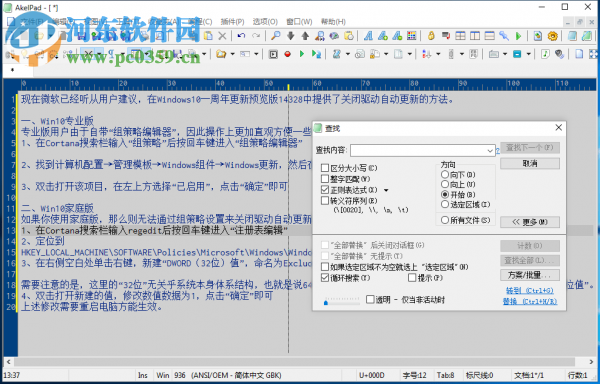This screenshot has width=600, height=384.
Task: Enable the case-sensitive 区分大小写 checkbox
Action: click(x=325, y=168)
